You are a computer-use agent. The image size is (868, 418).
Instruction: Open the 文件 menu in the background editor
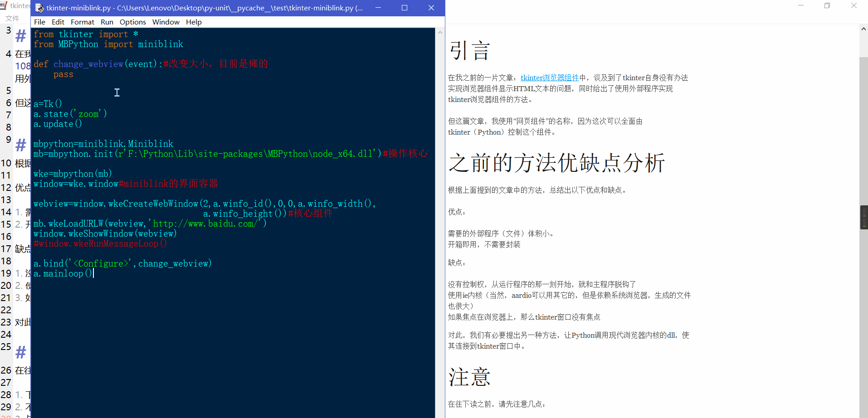click(13, 18)
